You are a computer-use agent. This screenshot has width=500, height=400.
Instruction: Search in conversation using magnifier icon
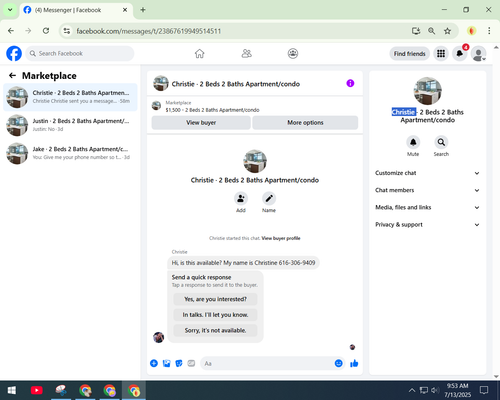tap(441, 142)
